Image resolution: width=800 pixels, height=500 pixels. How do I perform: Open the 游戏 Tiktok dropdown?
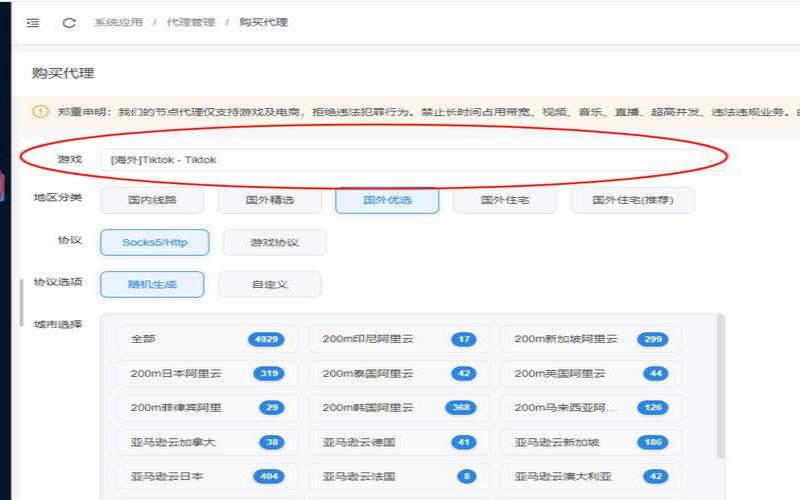click(x=412, y=160)
